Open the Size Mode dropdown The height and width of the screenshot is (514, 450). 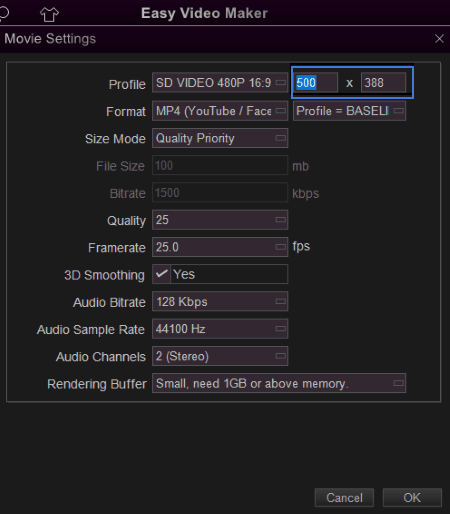tap(220, 138)
